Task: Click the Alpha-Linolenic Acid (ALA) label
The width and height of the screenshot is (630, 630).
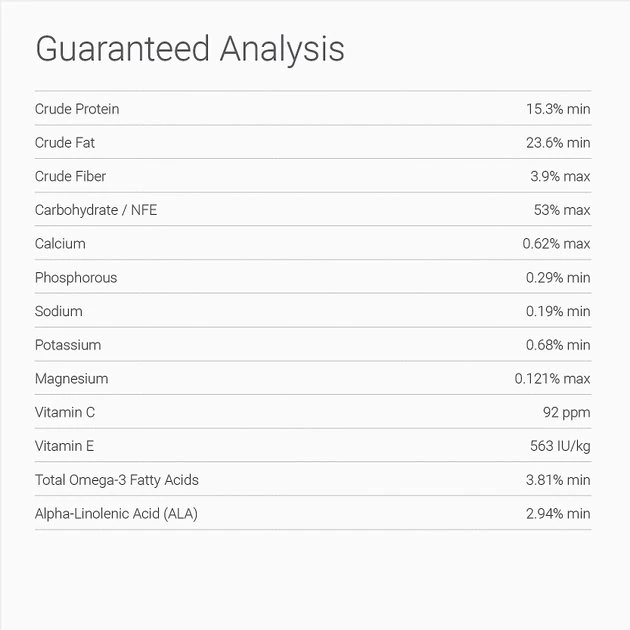Action: (123, 514)
